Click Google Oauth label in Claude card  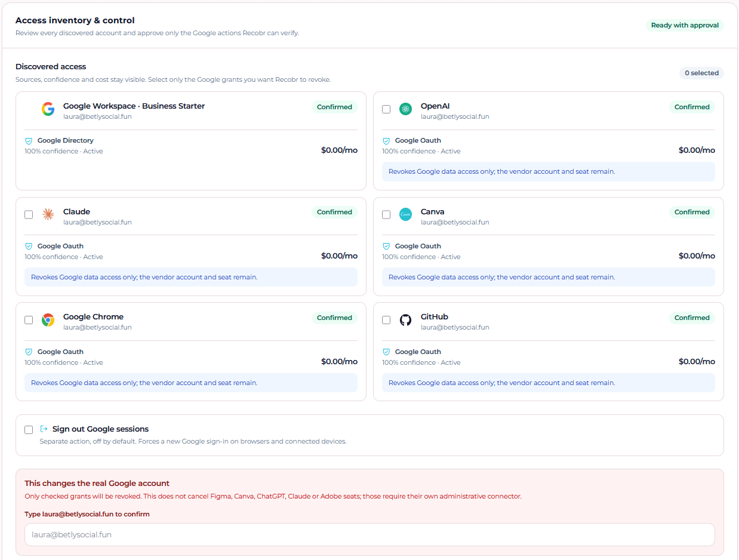pyautogui.click(x=60, y=246)
